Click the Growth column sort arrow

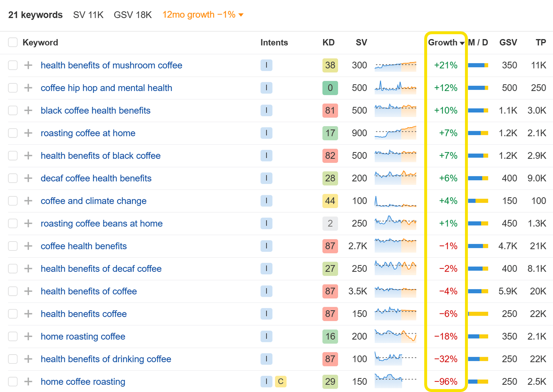tap(462, 43)
